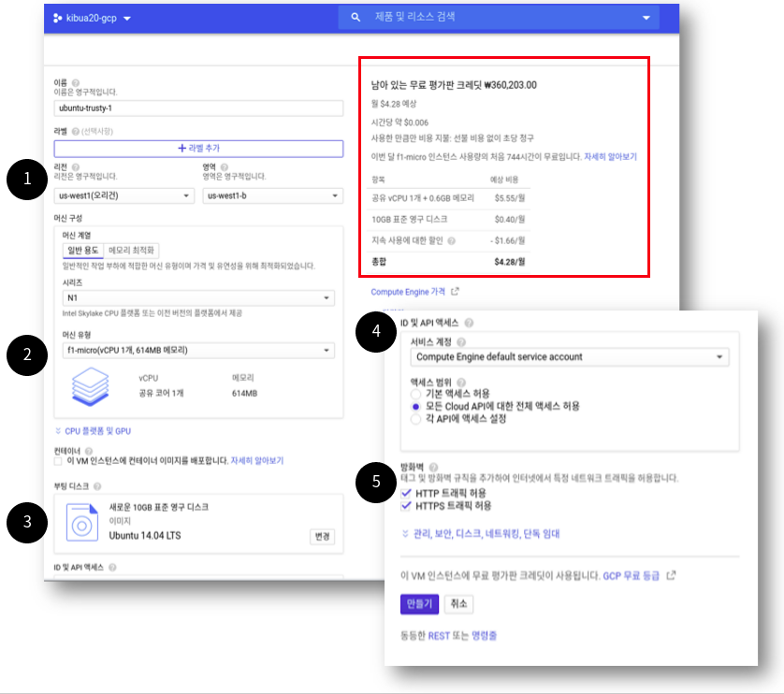Click external link icon beside GCP 무료 등급
Image resolution: width=784 pixels, height=694 pixels.
[671, 575]
